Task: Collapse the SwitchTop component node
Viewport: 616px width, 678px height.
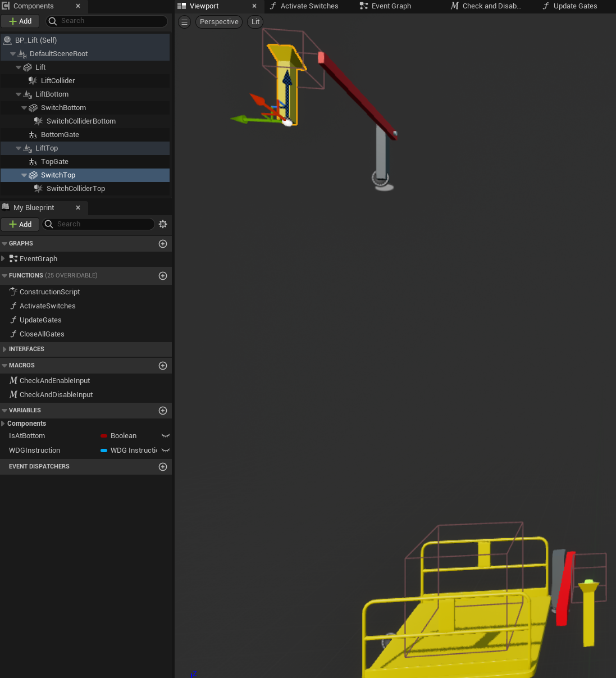Action: (x=24, y=175)
